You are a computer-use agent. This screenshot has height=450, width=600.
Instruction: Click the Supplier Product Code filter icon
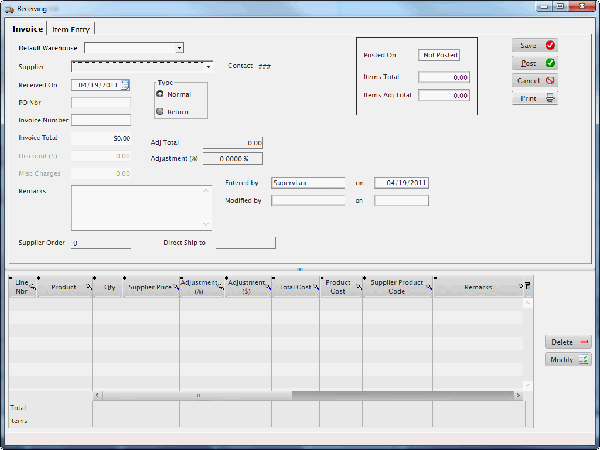(x=428, y=288)
